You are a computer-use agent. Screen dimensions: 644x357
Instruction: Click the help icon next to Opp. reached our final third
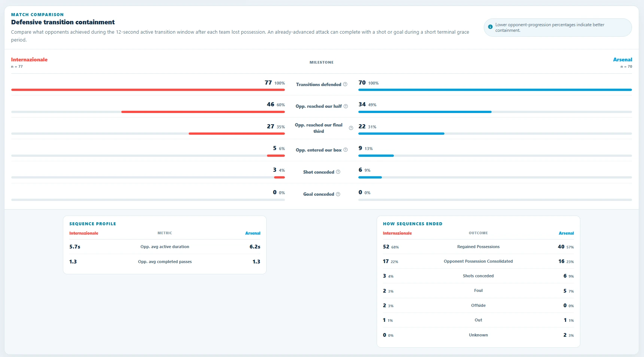[x=351, y=128]
